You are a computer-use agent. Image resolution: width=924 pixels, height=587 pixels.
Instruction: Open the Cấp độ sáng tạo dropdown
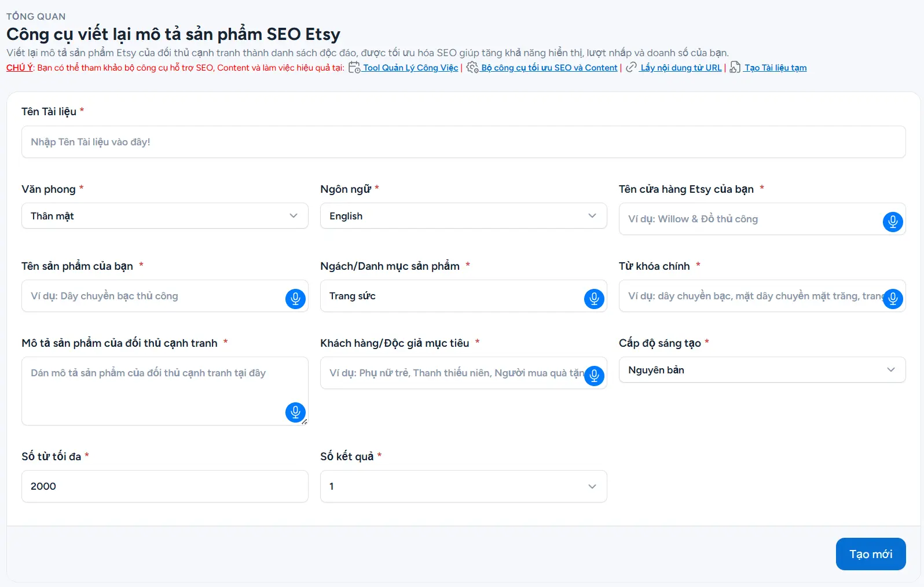point(762,370)
